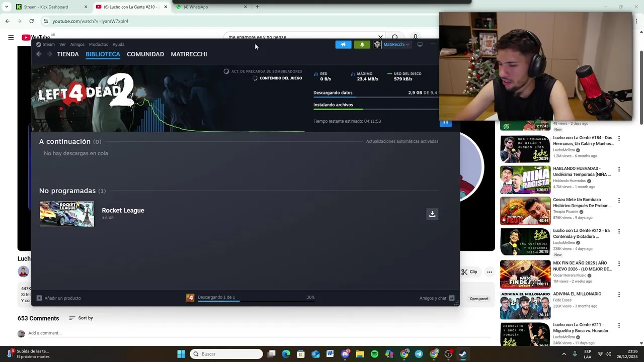
Task: Click Open panel button
Action: pyautogui.click(x=479, y=299)
